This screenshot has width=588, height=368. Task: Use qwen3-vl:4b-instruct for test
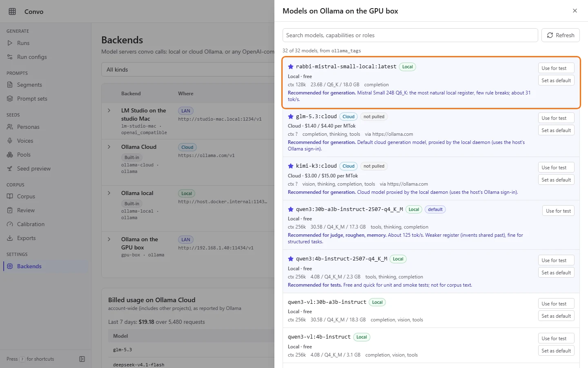click(556, 339)
